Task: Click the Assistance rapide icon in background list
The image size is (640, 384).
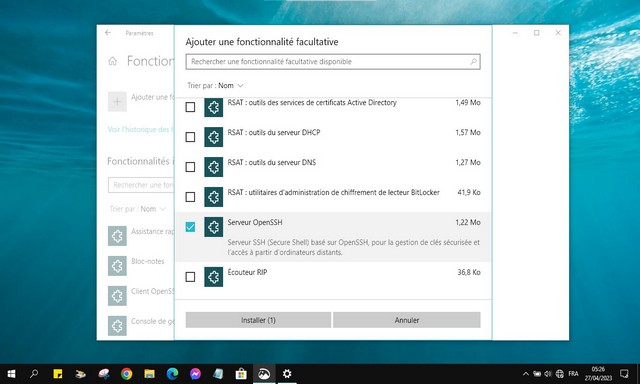Action: [117, 236]
